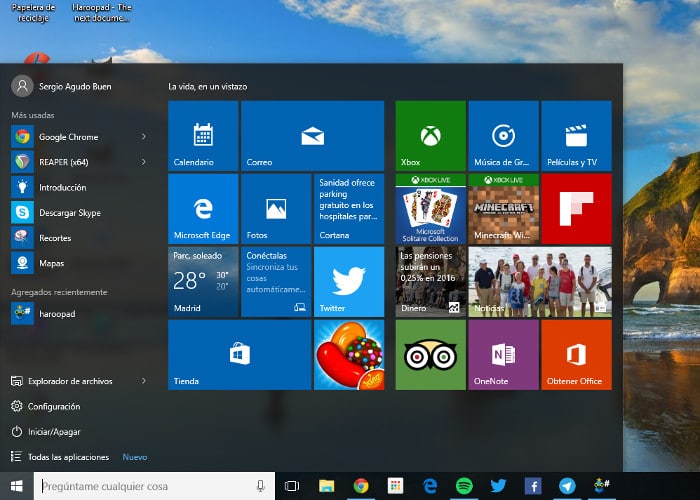
Task: Open the colorful grid app in taskbar
Action: click(x=395, y=486)
